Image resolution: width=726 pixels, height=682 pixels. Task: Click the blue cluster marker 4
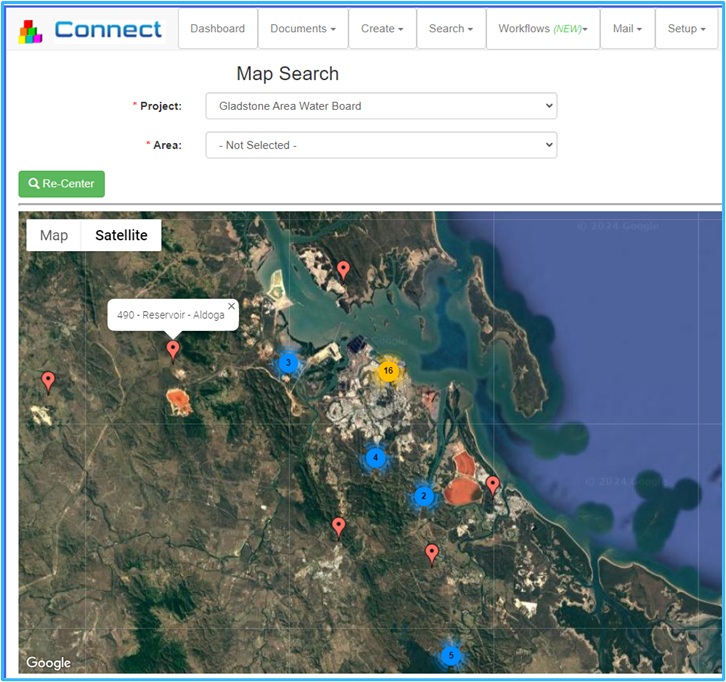coord(375,458)
